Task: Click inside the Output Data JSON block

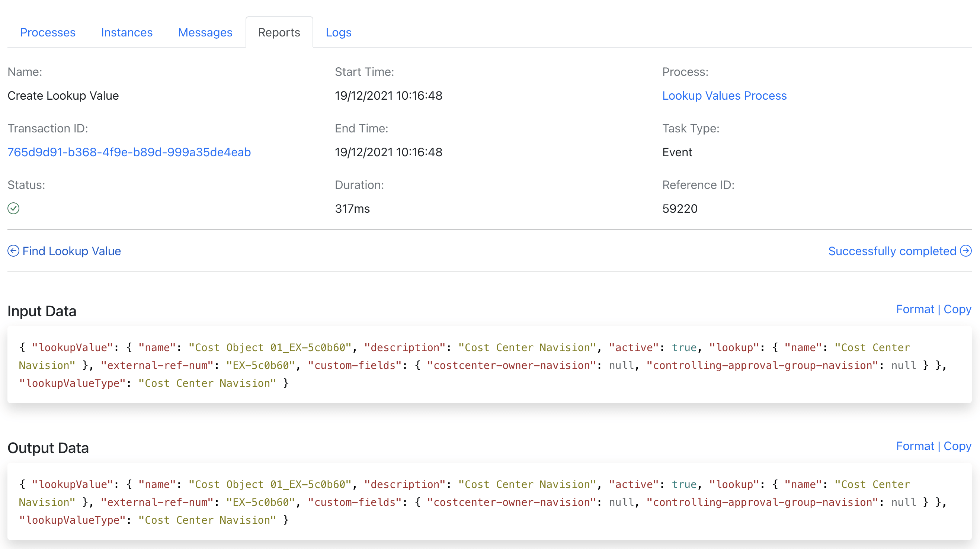Action: click(x=457, y=502)
